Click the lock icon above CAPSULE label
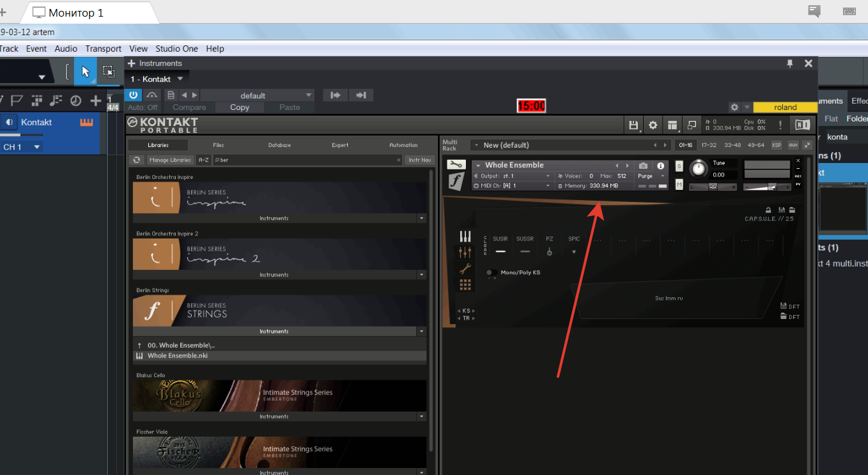 coord(769,210)
